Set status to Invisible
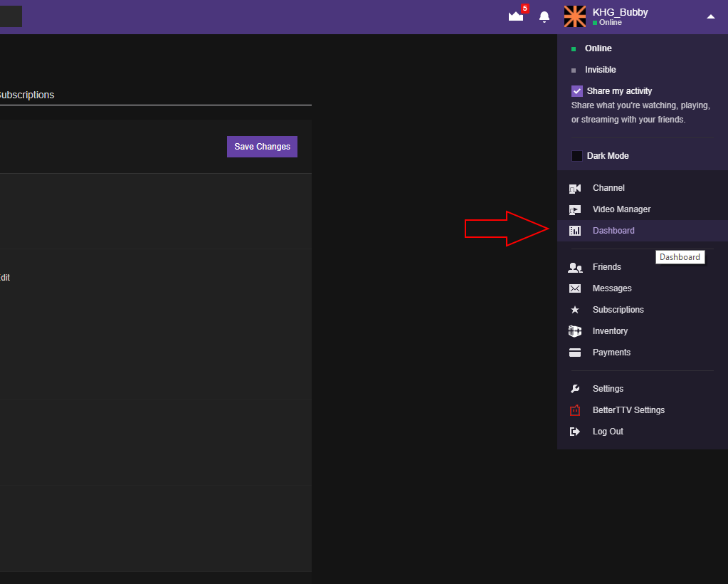Screen dimensions: 728x584 601,70
